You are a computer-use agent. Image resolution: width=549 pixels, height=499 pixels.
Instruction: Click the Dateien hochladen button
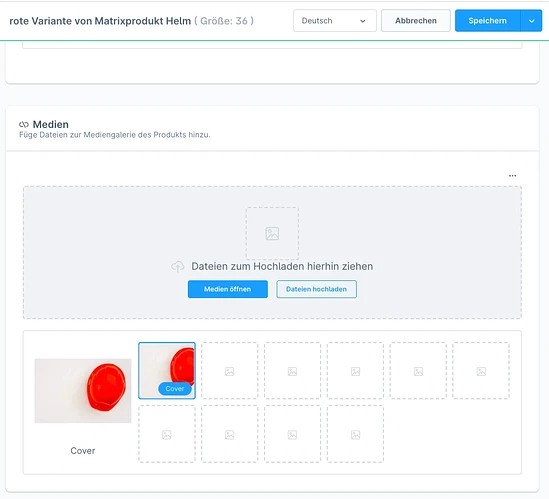(x=317, y=289)
